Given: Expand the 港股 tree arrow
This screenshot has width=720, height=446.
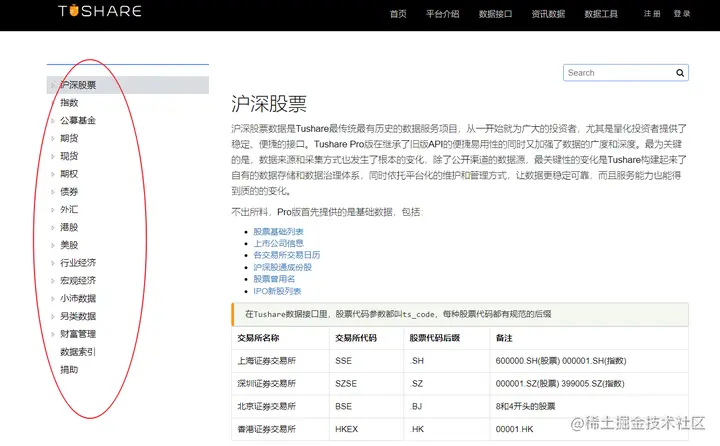Looking at the screenshot, I should (x=53, y=227).
